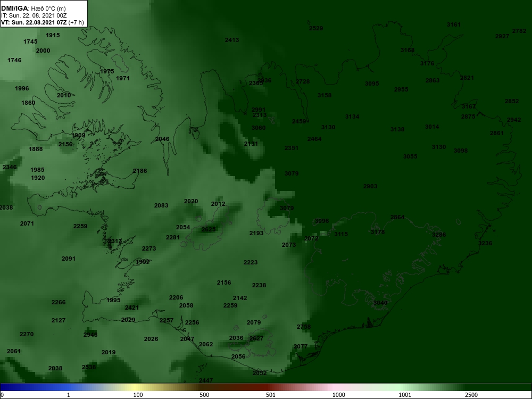Screen dimensions: 532x399
Task: Select the map value 2083
Action: [161, 205]
